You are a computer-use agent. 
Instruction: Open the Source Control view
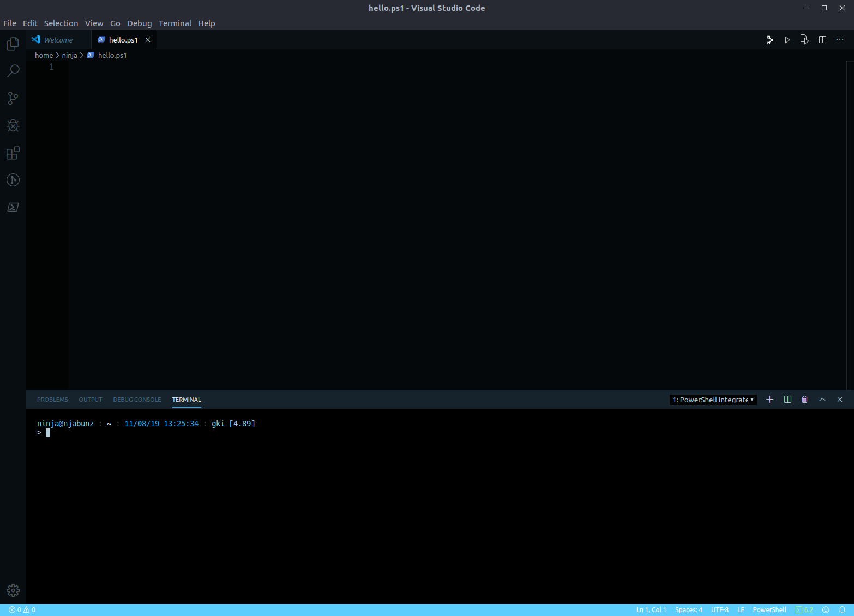[x=13, y=98]
